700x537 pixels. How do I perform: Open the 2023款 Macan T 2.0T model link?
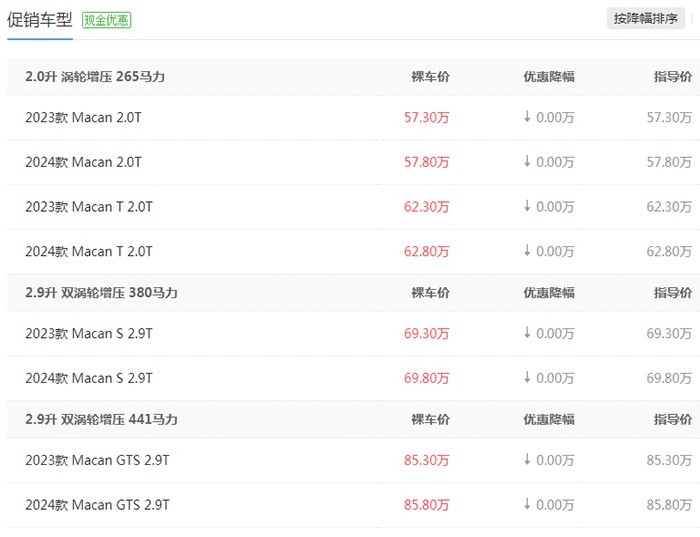89,207
